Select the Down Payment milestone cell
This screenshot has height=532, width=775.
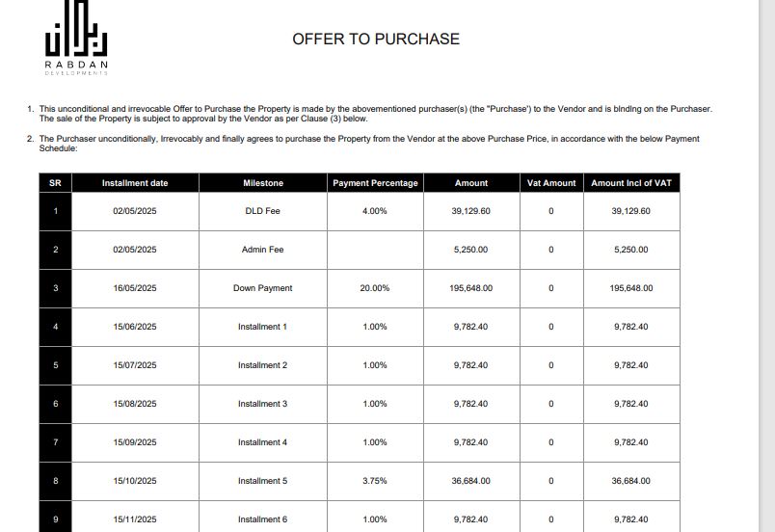pos(263,288)
